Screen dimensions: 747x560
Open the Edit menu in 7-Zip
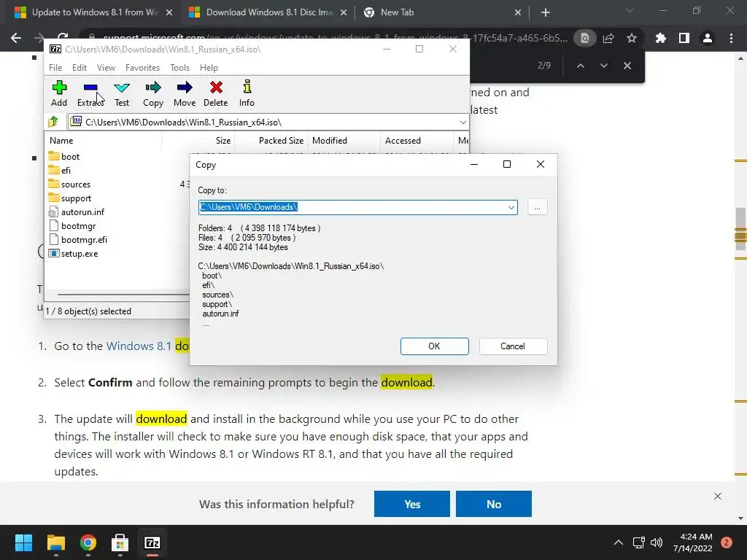click(79, 68)
